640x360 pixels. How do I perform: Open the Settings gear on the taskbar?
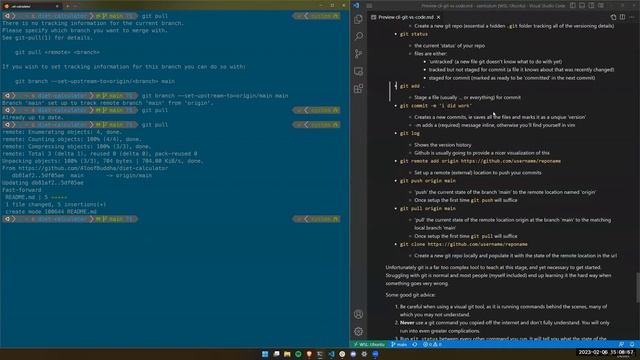(364, 354)
